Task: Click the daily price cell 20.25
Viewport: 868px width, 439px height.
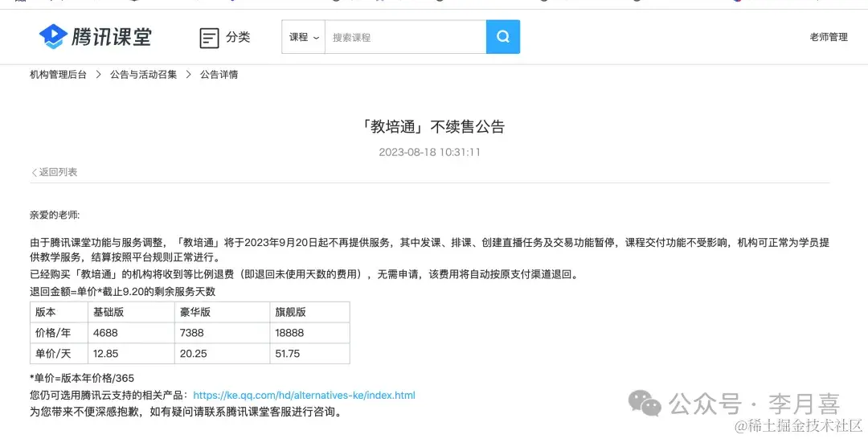Action: [222, 353]
